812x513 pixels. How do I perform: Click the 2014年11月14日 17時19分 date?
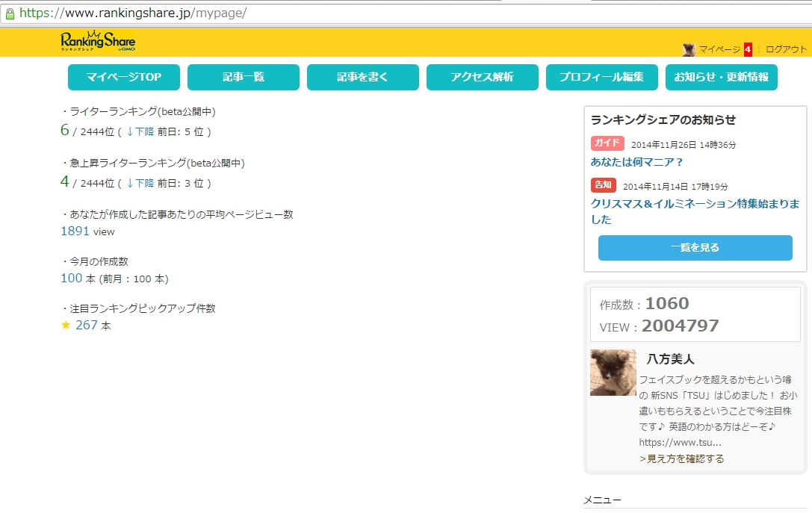click(675, 187)
